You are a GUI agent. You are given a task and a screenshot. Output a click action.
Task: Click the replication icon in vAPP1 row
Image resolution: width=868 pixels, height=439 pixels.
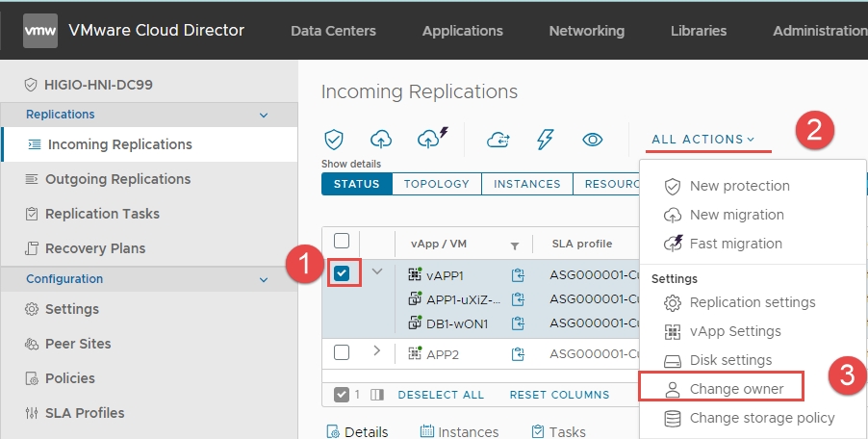520,274
